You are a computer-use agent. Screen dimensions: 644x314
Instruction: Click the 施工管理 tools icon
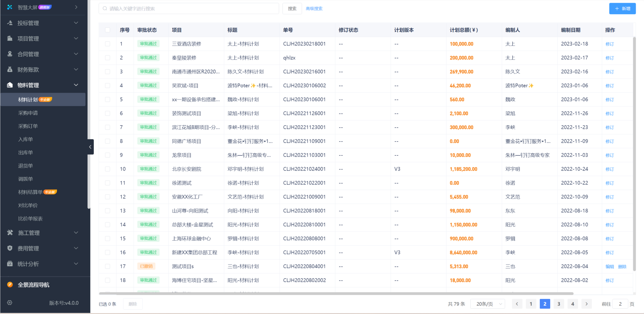(9, 233)
